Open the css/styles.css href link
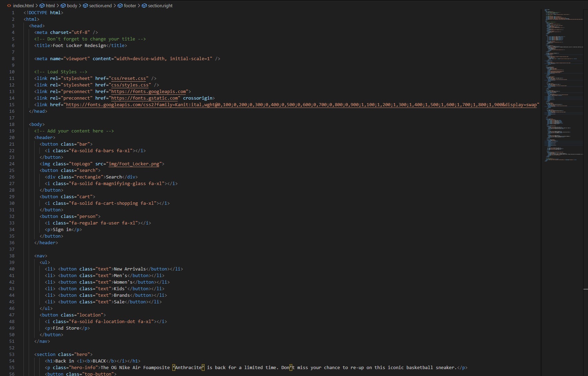Image resolution: width=588 pixels, height=376 pixels. 130,85
